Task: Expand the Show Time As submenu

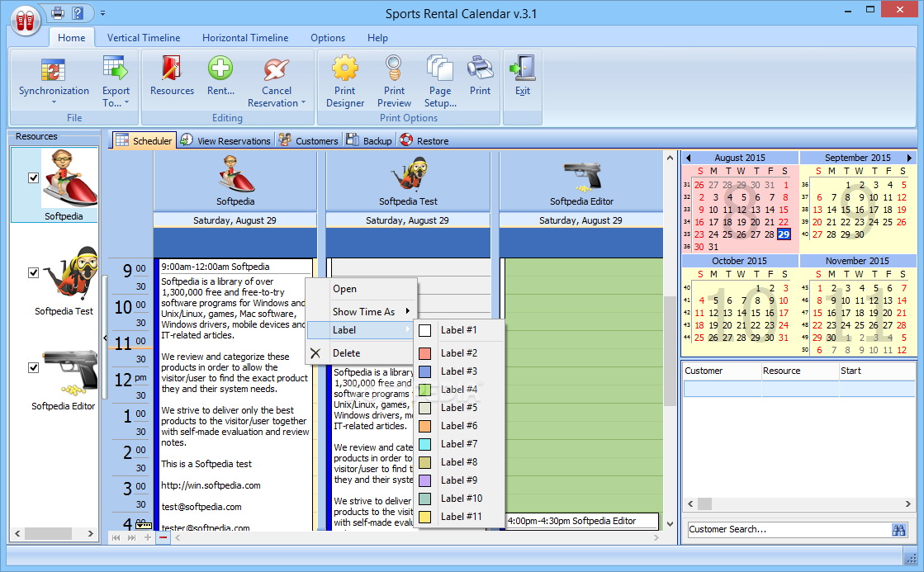Action: coord(406,311)
